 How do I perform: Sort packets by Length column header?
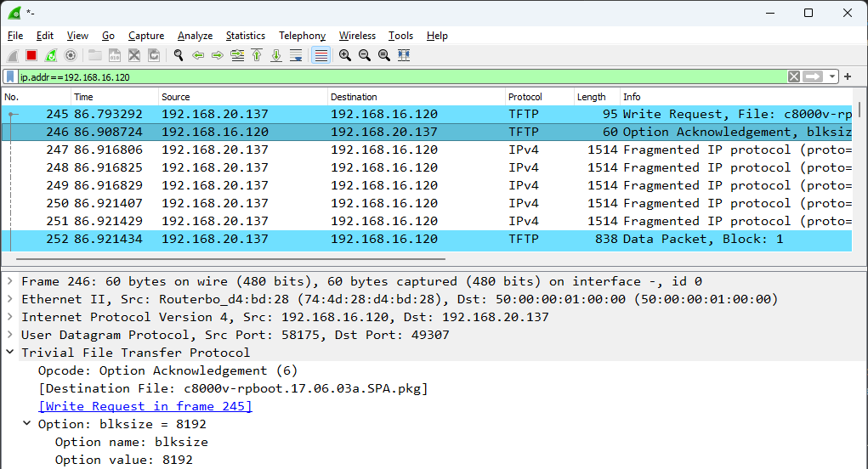[x=597, y=97]
